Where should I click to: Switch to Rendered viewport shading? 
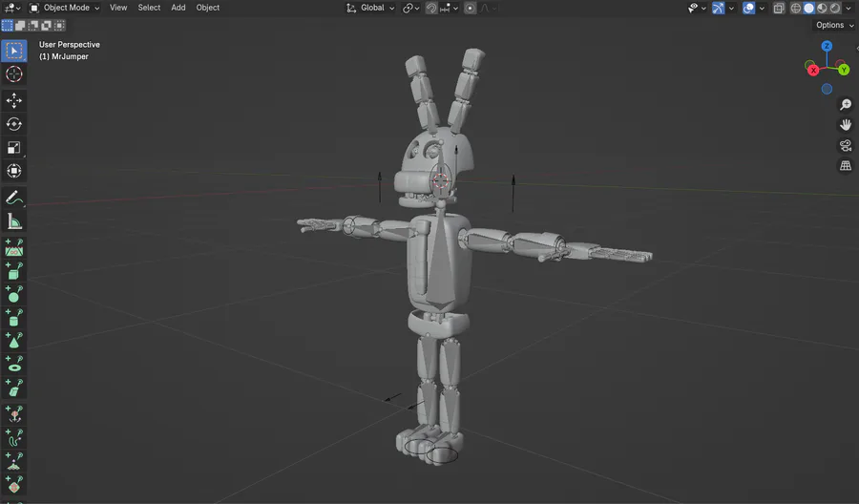[x=835, y=8]
